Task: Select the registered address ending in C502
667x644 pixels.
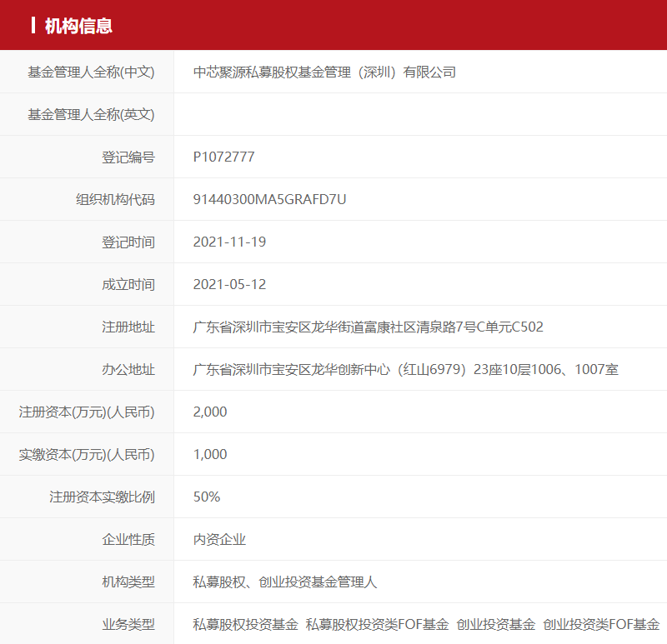Action: (369, 327)
